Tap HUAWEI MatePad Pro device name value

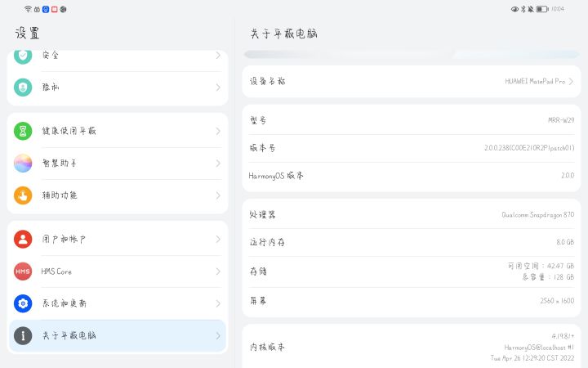(535, 82)
